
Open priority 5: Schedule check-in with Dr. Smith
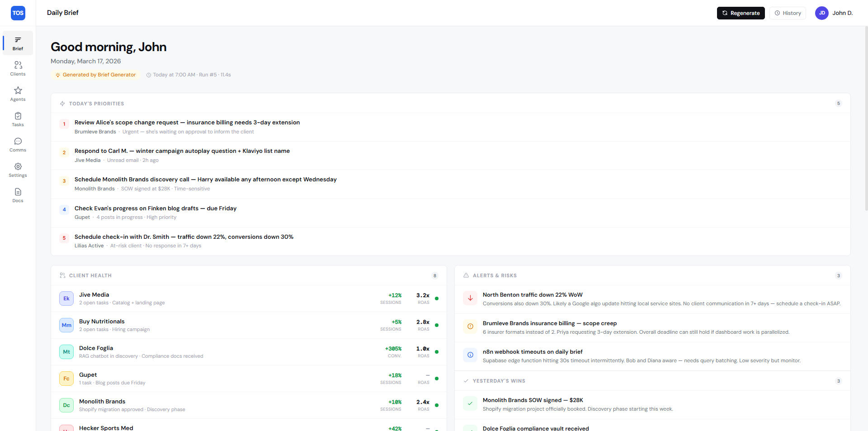click(x=450, y=242)
